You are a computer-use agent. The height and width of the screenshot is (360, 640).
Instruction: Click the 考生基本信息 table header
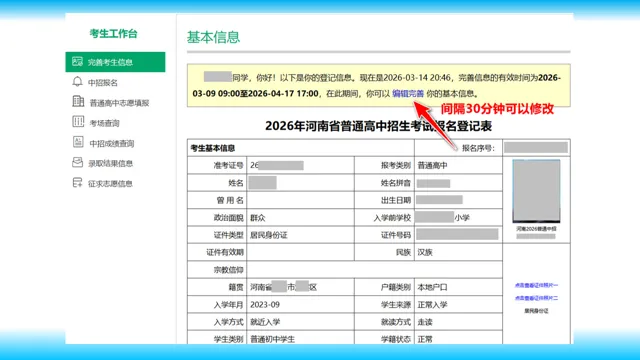(x=213, y=148)
